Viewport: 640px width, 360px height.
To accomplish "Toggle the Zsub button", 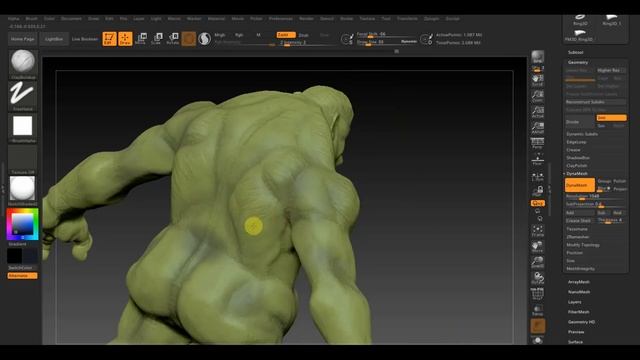I will click(304, 35).
